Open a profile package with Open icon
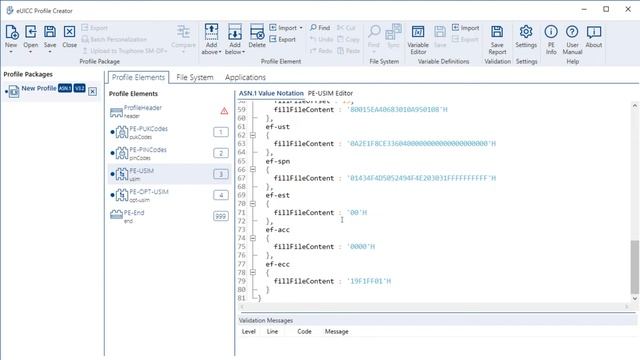The height and width of the screenshot is (360, 640). [x=31, y=32]
